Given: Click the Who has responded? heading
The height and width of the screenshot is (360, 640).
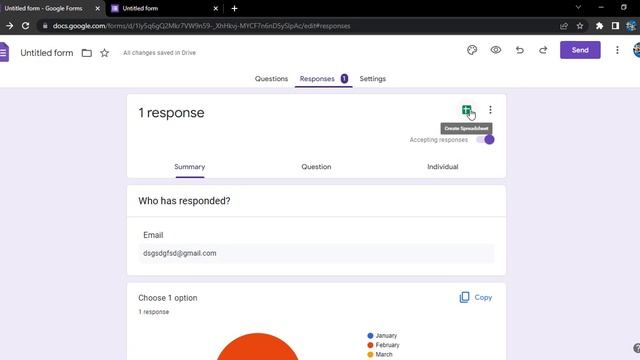Looking at the screenshot, I should pyautogui.click(x=184, y=201).
